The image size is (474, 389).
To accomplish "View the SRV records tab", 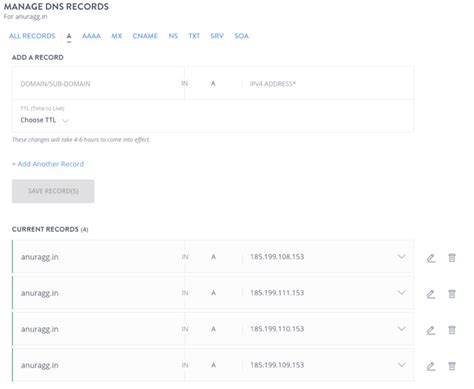I will coord(217,36).
